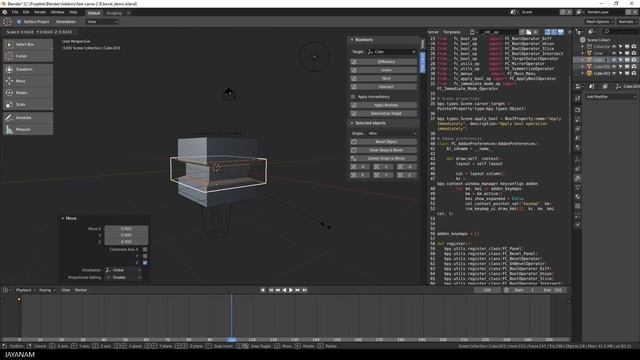The width and height of the screenshot is (640, 360).
Task: Switch to the Sculpting workspace tab
Action: pos(114,13)
